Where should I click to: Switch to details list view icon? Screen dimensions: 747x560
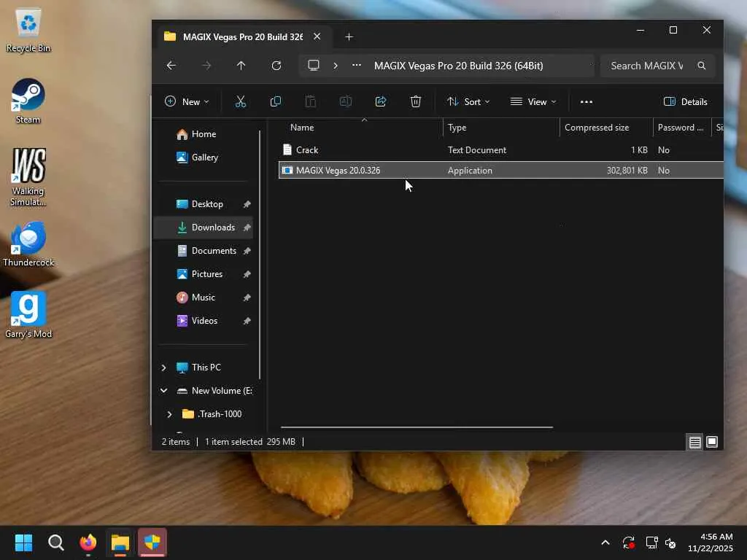click(x=695, y=442)
